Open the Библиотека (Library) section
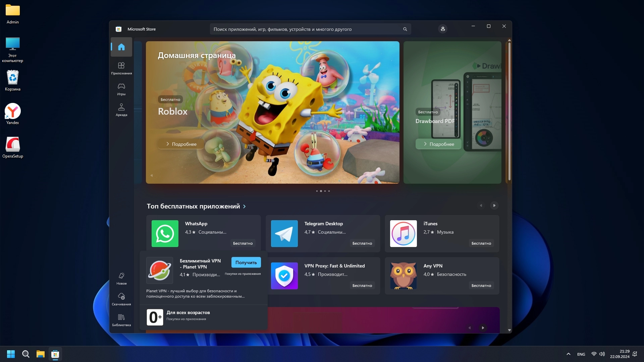This screenshot has width=644, height=362. tap(121, 320)
